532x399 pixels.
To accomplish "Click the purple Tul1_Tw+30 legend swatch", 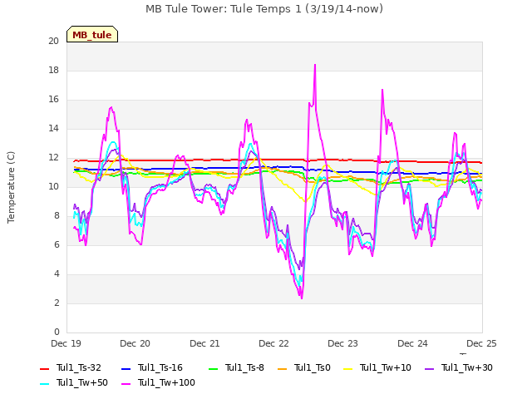I will 429,368.
